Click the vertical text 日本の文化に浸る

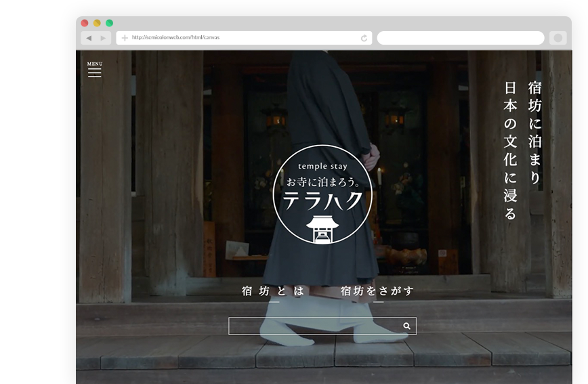point(510,150)
